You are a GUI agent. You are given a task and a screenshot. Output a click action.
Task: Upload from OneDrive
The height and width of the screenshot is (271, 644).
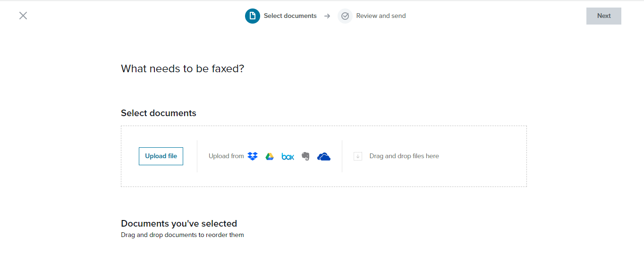[324, 156]
